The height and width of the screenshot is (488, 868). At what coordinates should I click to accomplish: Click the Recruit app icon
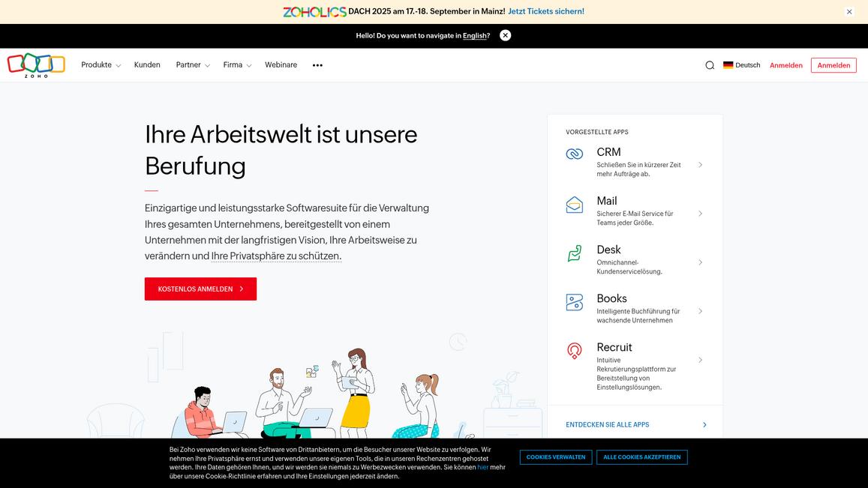tap(574, 351)
